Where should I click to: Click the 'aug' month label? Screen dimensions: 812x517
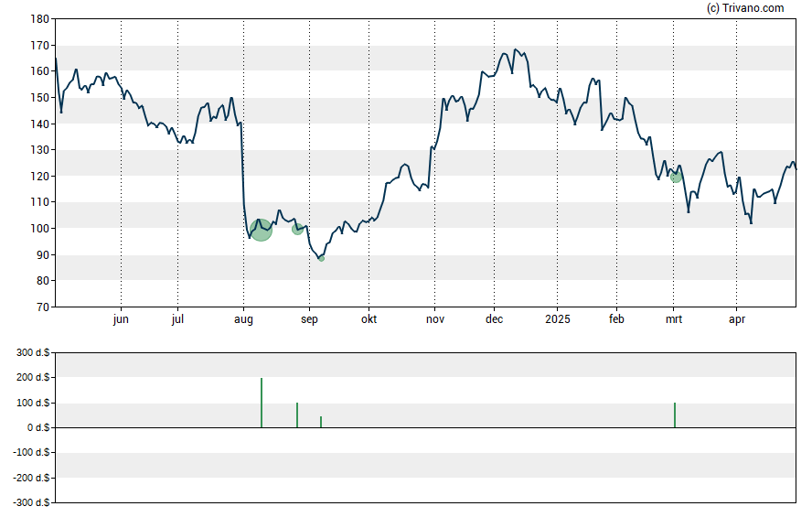[243, 319]
